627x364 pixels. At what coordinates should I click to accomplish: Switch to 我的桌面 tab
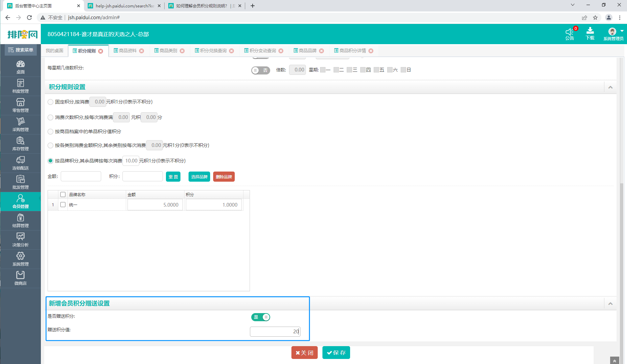(55, 51)
